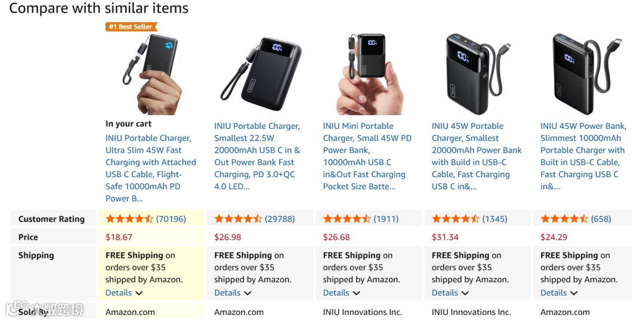Image resolution: width=644 pixels, height=321 pixels.
Task: Open INIU 45W Power Bank Slimmest link
Action: (583, 156)
